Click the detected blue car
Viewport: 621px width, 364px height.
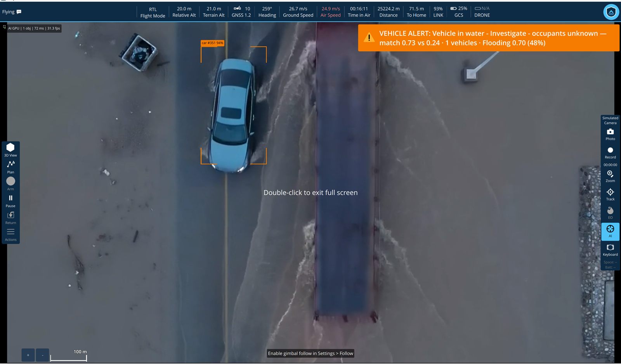click(233, 115)
